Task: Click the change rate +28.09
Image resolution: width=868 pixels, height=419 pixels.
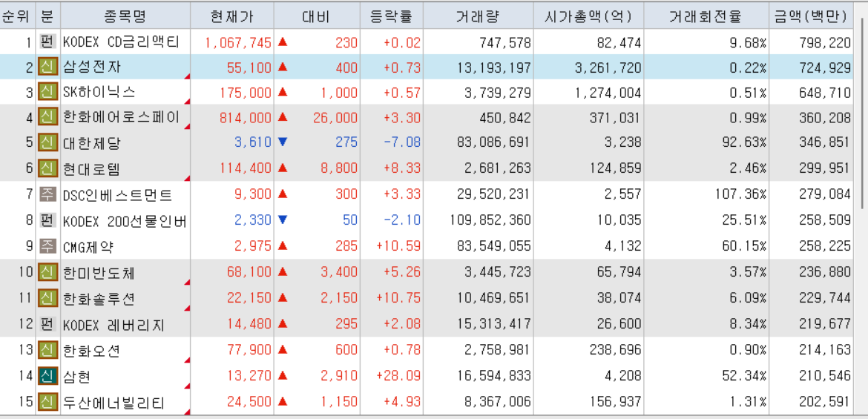Action: pyautogui.click(x=398, y=377)
